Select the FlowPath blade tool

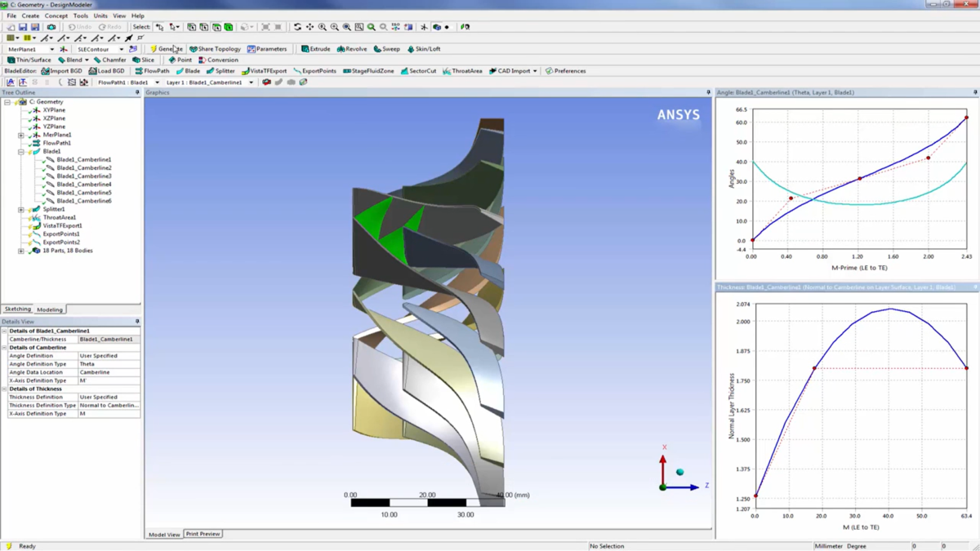tap(152, 71)
